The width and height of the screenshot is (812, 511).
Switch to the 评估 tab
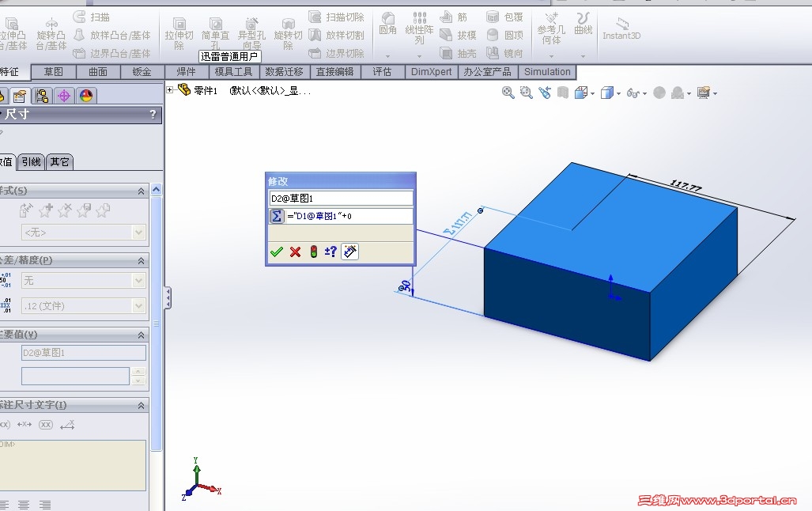tap(382, 72)
